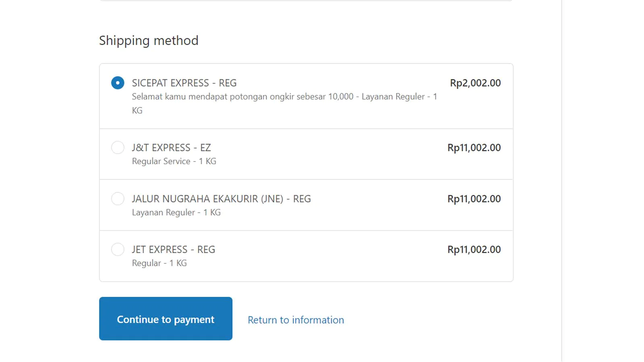Screen dimensions: 644x362
Task: Click the Shipping method heading
Action: (149, 41)
